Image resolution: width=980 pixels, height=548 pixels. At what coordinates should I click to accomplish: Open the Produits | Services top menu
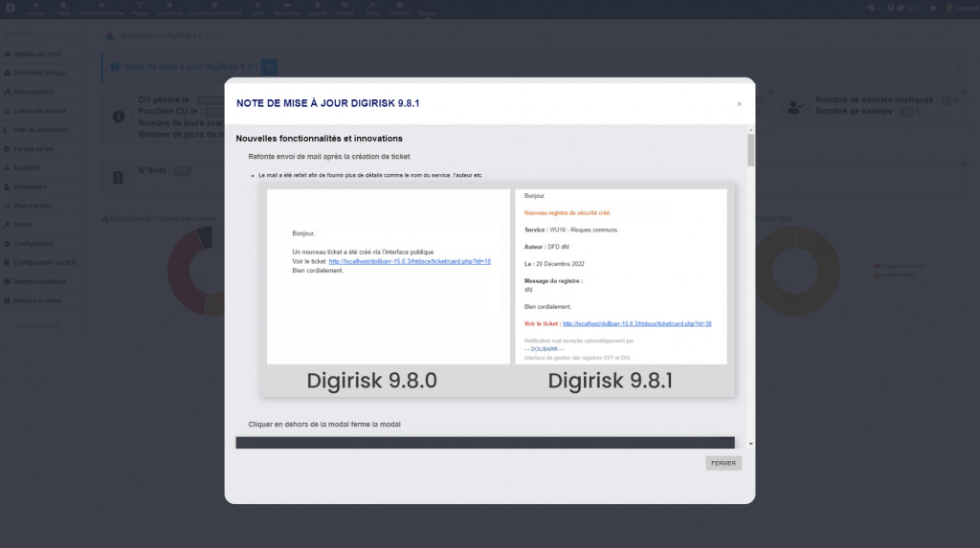[x=101, y=9]
